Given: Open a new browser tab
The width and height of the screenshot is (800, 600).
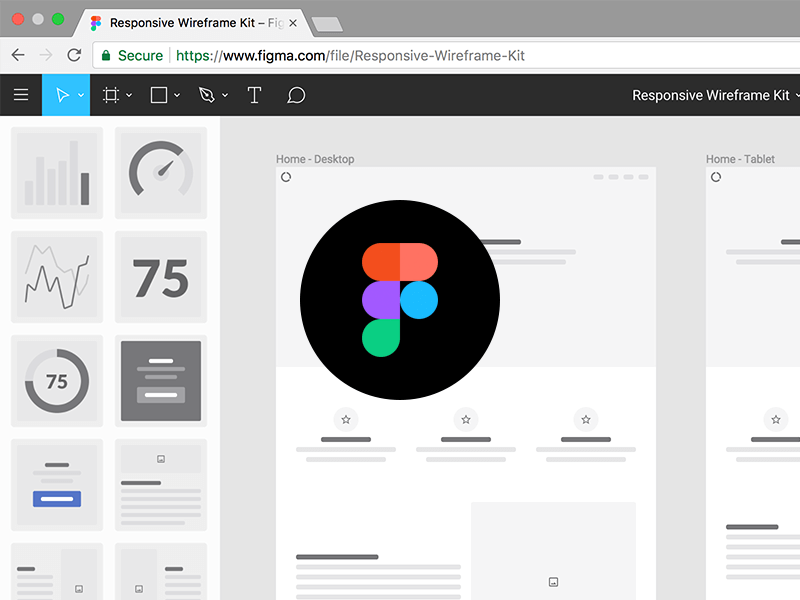Looking at the screenshot, I should 327,24.
